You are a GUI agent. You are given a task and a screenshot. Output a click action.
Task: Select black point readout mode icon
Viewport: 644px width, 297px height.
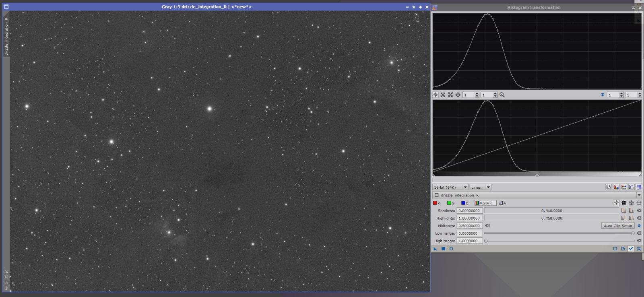tap(624, 203)
